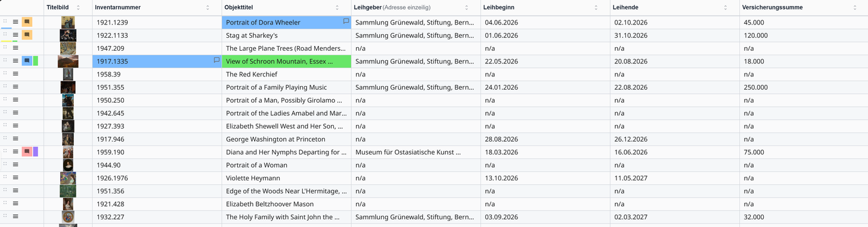Click Leihende value 02.03.2027
This screenshot has width=868, height=227.
[631, 217]
